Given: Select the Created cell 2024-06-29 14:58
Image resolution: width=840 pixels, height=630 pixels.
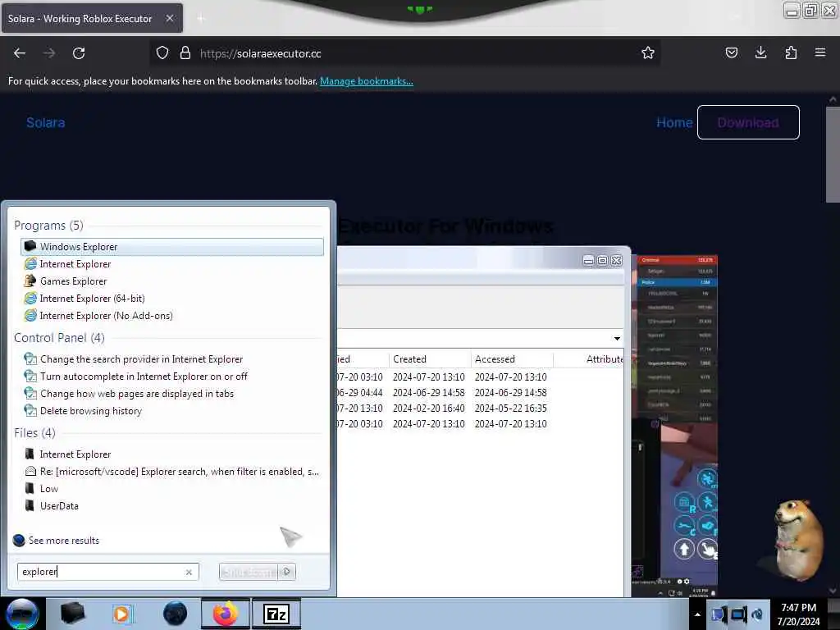Looking at the screenshot, I should [x=428, y=393].
